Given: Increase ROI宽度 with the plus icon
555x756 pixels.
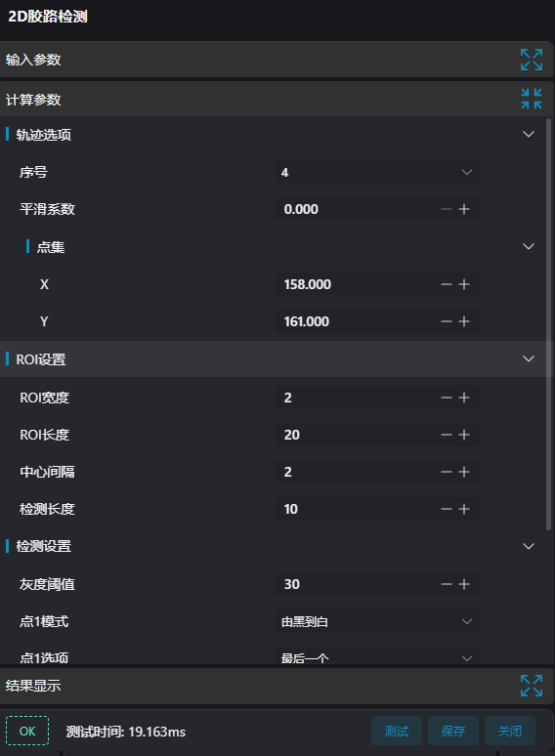Looking at the screenshot, I should point(464,398).
